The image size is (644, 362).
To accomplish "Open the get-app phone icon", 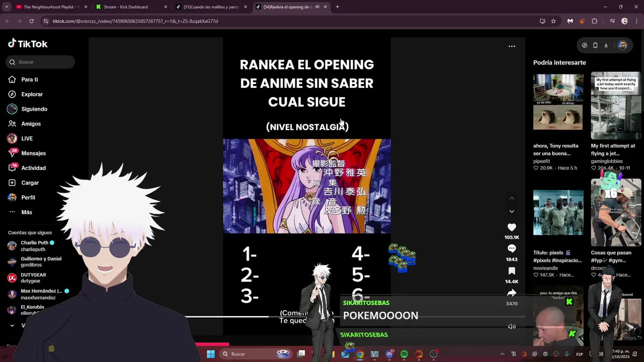I will click(595, 45).
